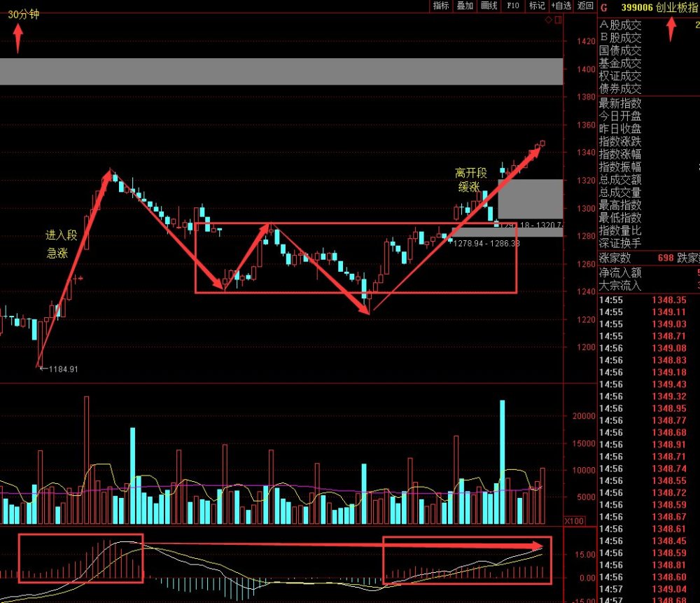The image size is (700, 603).
Task: Click the 1184.91 low price label
Action: (x=64, y=369)
